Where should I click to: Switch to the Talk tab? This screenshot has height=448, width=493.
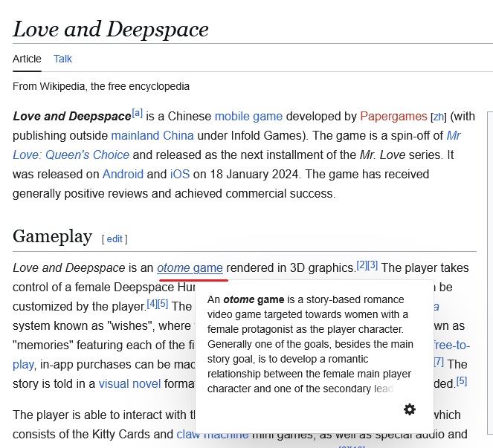[x=62, y=59]
